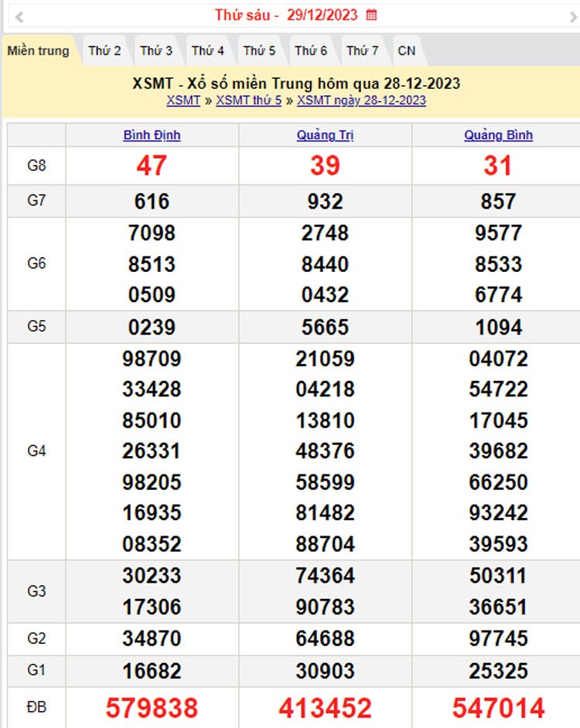Go to next day with right arrow
The height and width of the screenshot is (728, 580).
click(x=573, y=16)
